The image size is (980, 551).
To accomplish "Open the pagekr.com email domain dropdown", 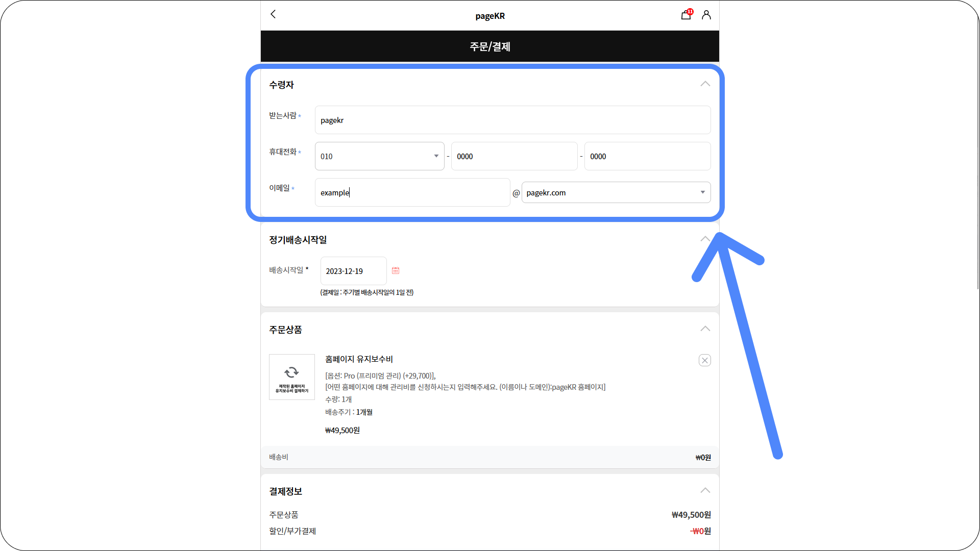I will click(616, 192).
